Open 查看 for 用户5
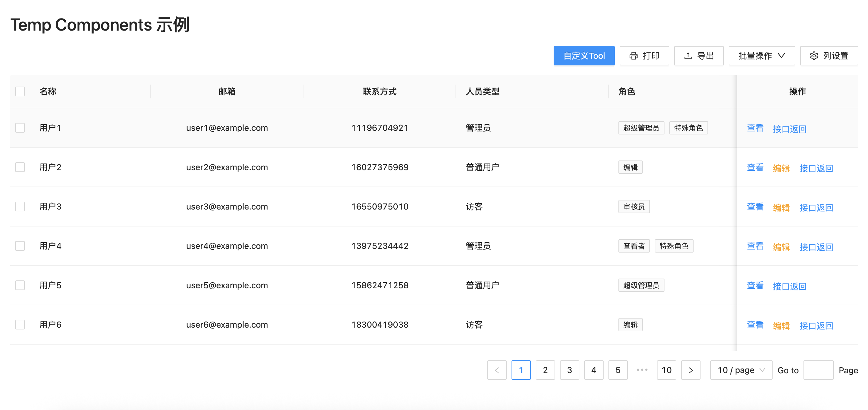Image resolution: width=868 pixels, height=410 pixels. click(x=755, y=286)
